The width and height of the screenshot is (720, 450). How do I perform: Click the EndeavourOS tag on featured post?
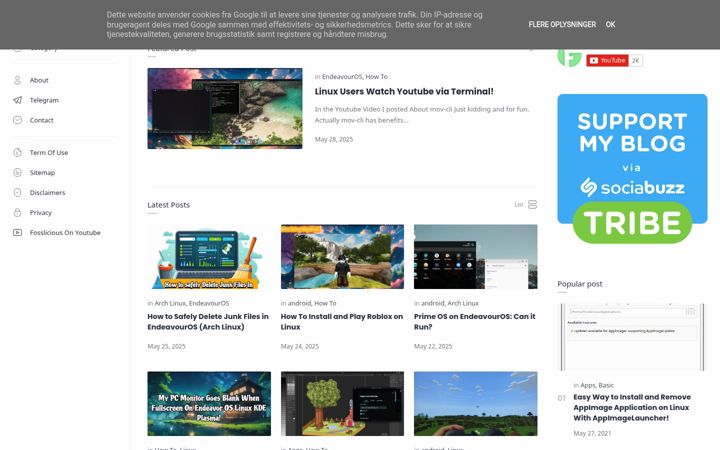342,77
